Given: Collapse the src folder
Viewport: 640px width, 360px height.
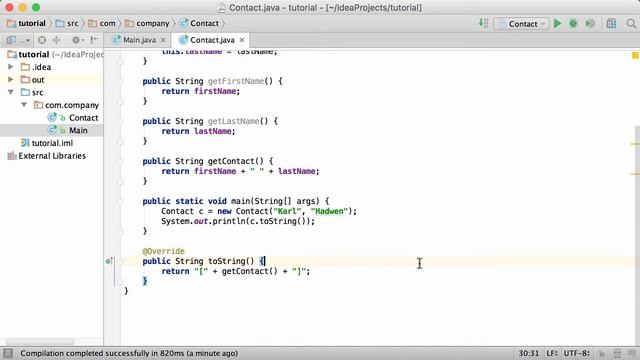Looking at the screenshot, I should [x=11, y=92].
